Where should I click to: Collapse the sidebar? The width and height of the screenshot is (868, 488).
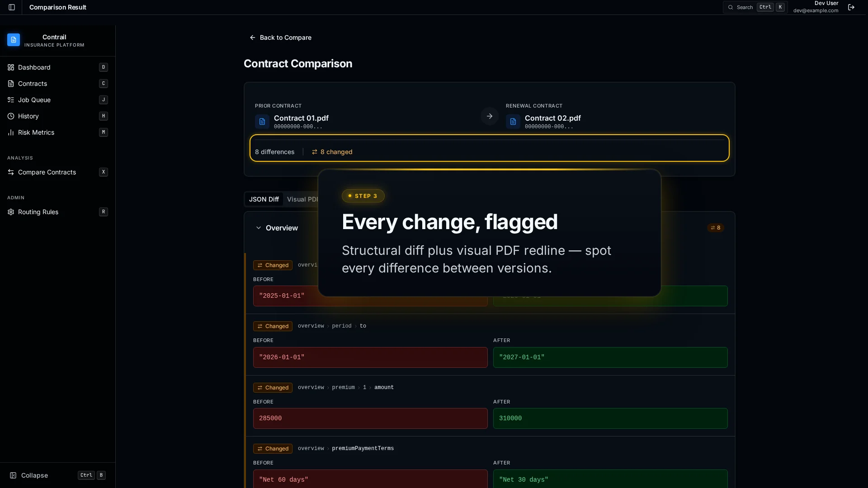point(29,475)
